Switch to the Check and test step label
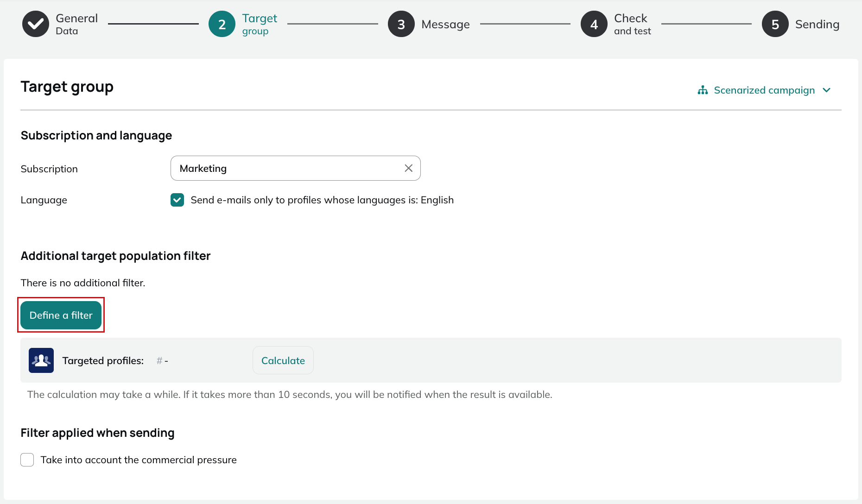862x504 pixels. pos(632,24)
